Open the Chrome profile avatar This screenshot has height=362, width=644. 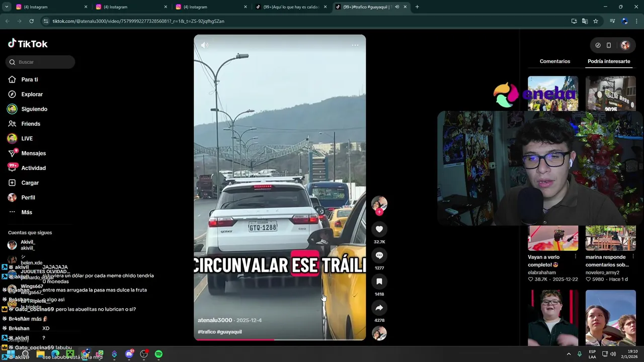click(x=624, y=21)
